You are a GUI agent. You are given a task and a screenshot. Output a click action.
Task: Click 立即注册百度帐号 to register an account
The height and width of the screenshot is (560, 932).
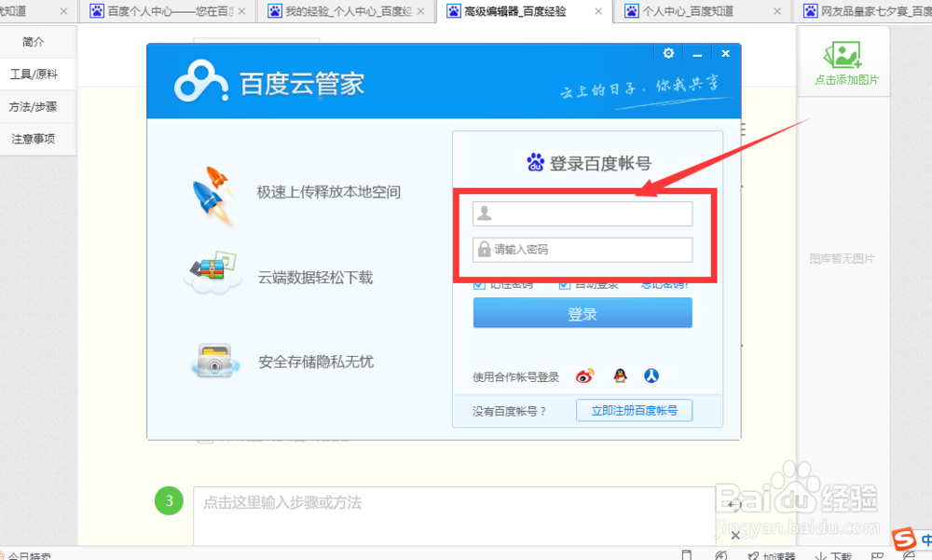(633, 410)
